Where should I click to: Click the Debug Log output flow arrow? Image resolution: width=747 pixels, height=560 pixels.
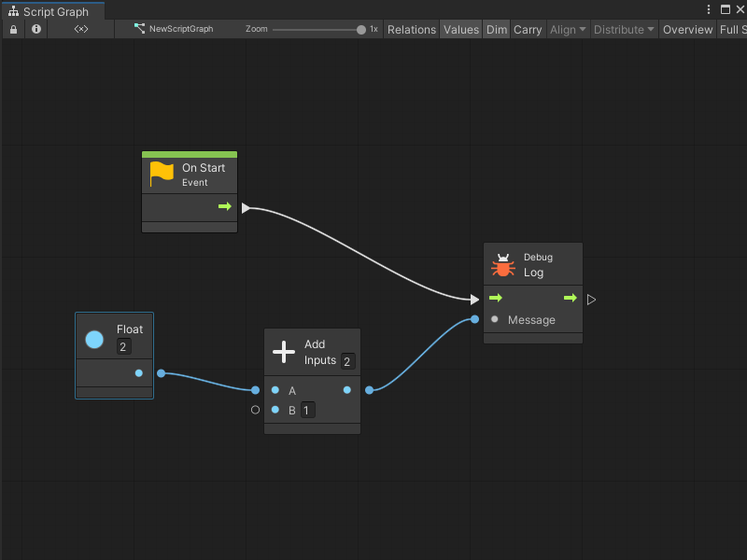click(x=570, y=299)
